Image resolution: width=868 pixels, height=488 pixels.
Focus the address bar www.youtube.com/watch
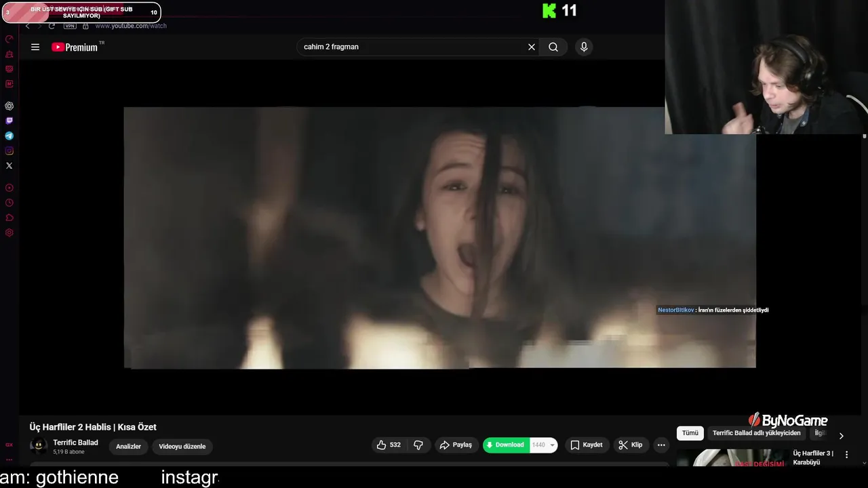tap(131, 26)
